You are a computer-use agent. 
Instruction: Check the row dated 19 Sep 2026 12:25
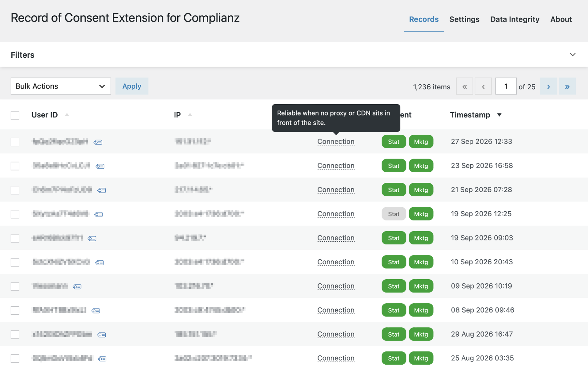coord(15,214)
